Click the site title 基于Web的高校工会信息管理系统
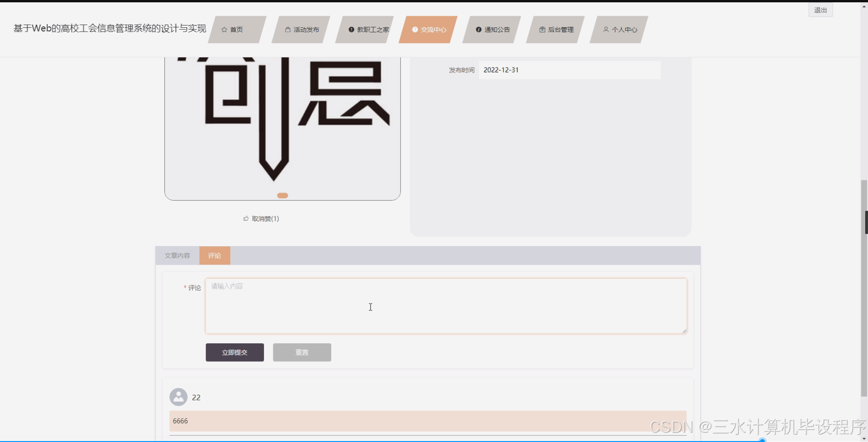The height and width of the screenshot is (442, 868). pos(110,28)
